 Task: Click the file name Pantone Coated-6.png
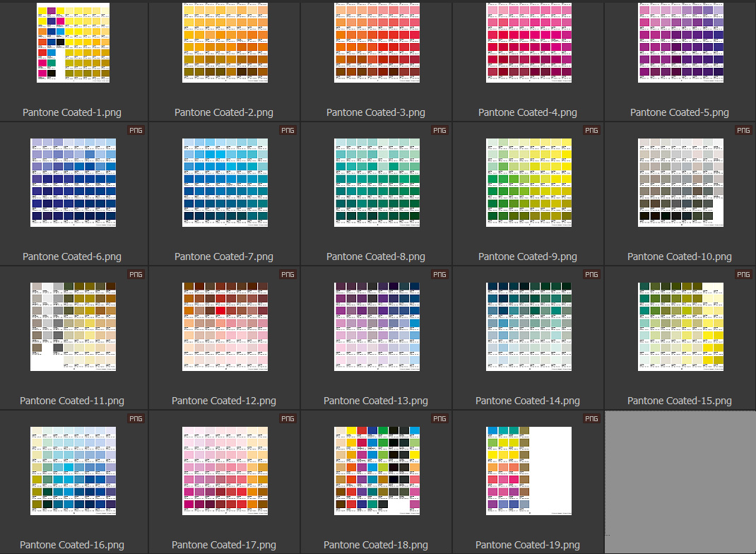(72, 257)
